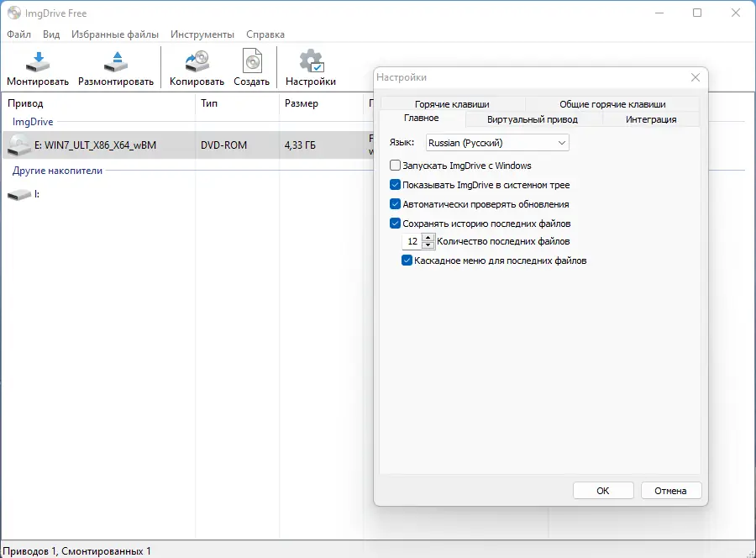756x558 pixels.
Task: Increase recent files count with up arrow
Action: [x=428, y=237]
